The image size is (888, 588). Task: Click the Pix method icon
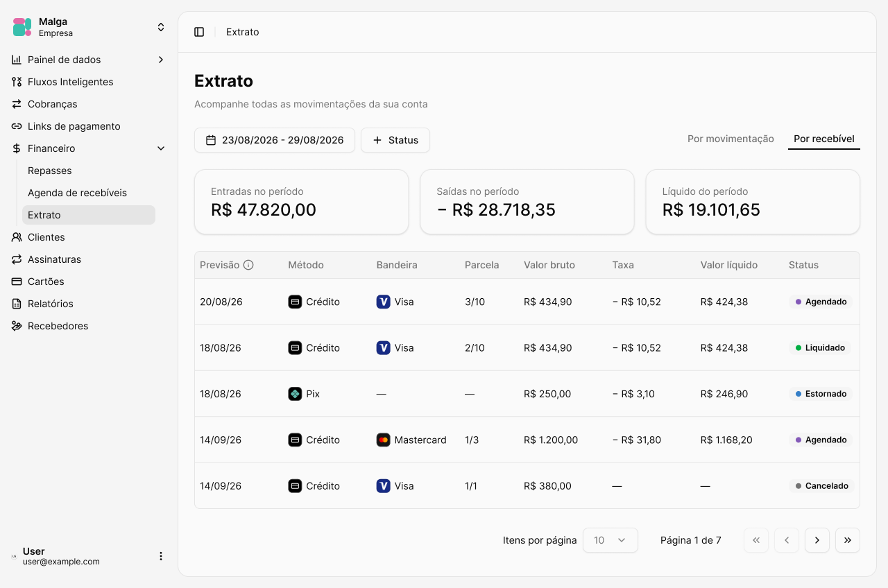click(295, 394)
